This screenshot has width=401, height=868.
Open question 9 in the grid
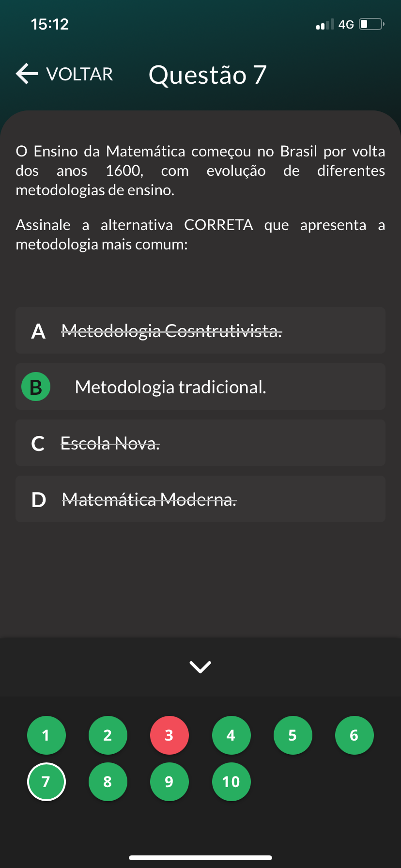click(169, 782)
